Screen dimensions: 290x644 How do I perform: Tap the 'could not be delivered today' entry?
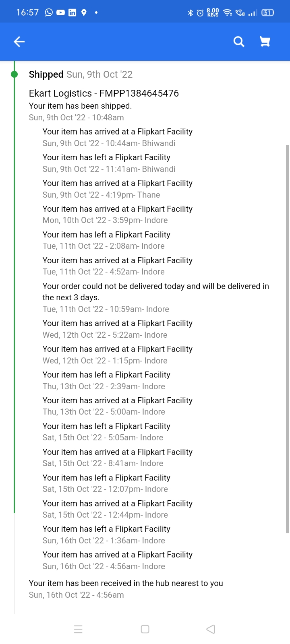[x=155, y=292]
